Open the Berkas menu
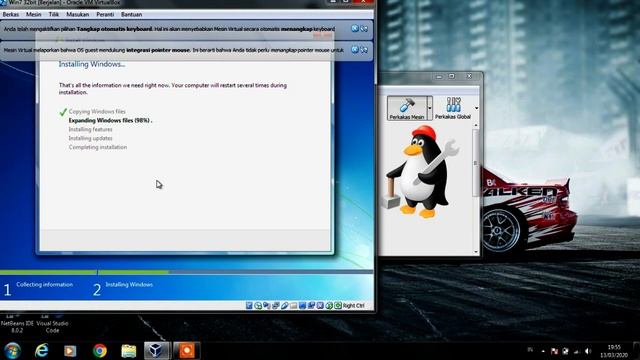Image resolution: width=640 pixels, height=360 pixels. pyautogui.click(x=11, y=14)
